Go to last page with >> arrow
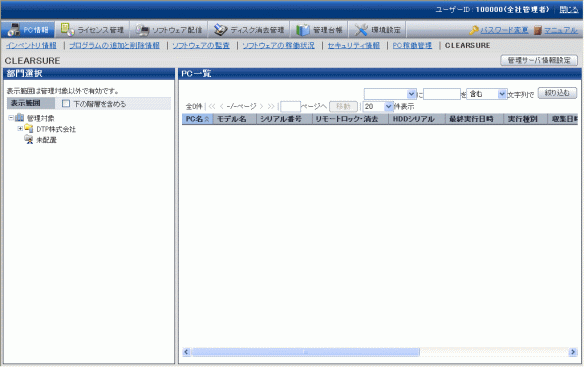Viewport: 584px width, 367px height. click(x=271, y=107)
